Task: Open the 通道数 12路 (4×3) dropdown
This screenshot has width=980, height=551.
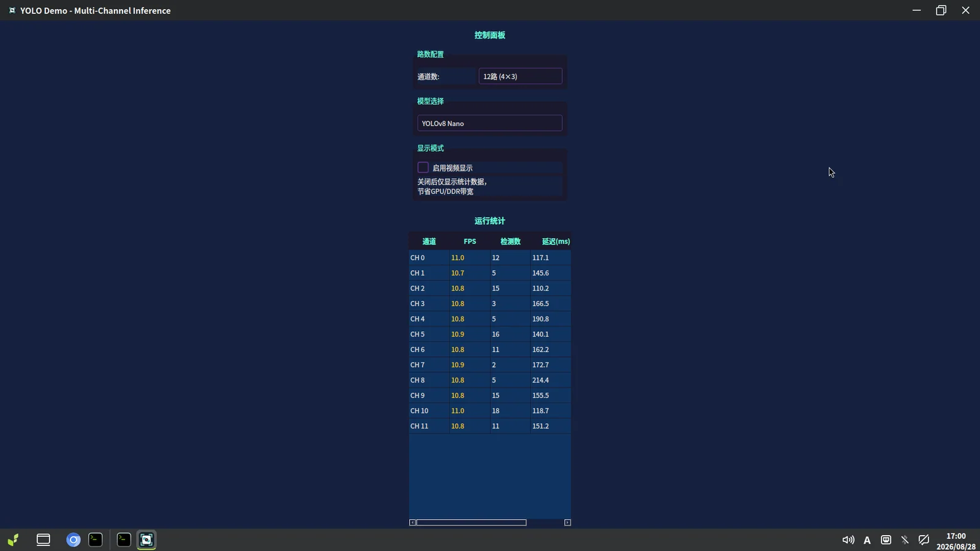Action: 521,77
